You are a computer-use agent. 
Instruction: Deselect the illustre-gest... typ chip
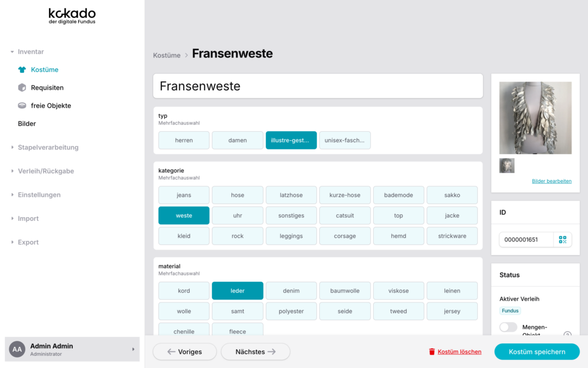point(291,140)
